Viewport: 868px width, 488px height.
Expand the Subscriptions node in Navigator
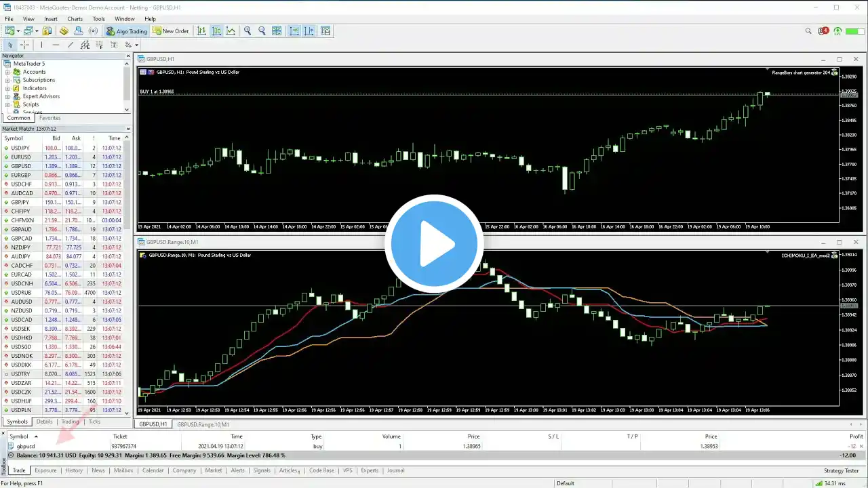[7, 80]
